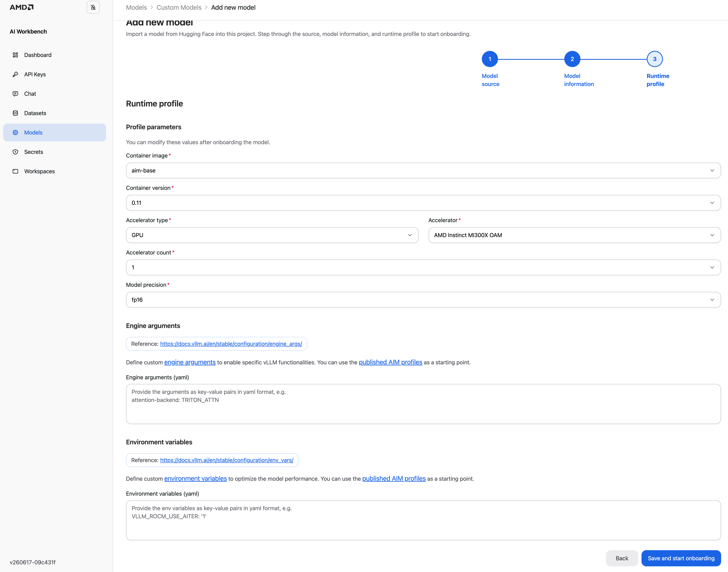The height and width of the screenshot is (572, 728).
Task: Open the Accelerator type dropdown
Action: [272, 235]
